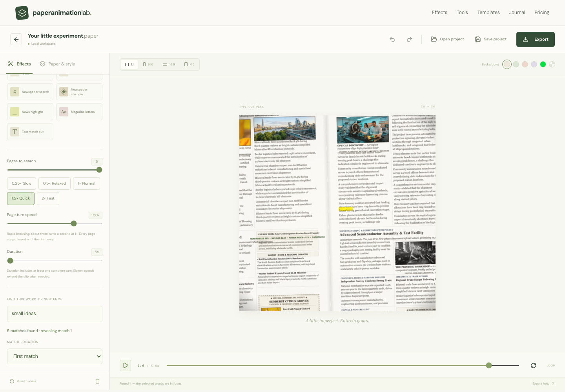
Task: Select the News highlight effect
Action: point(30,112)
